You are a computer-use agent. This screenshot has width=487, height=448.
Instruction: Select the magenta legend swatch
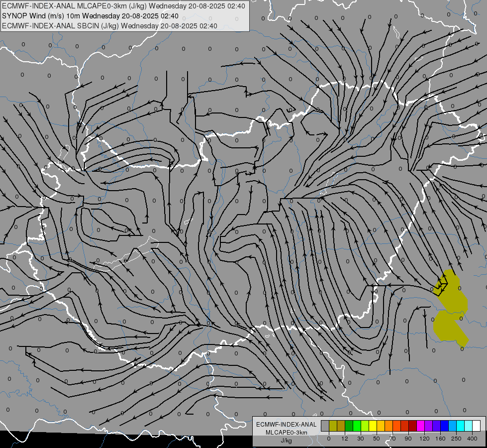pos(421,426)
